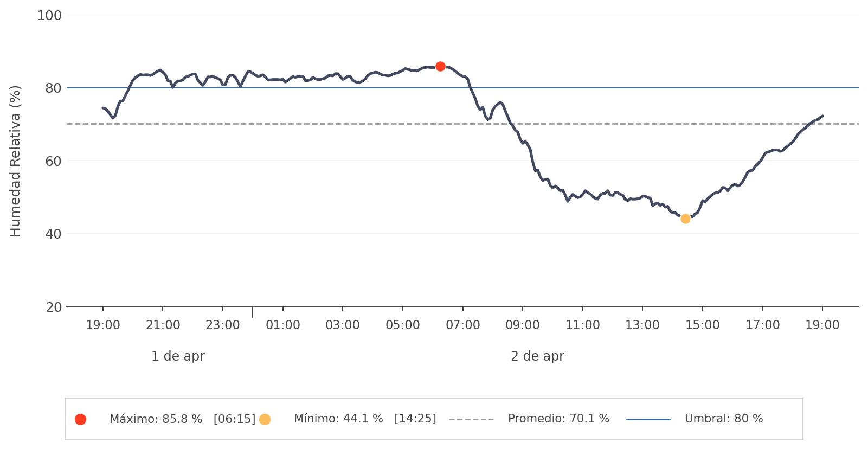Click the Humedad Relativa (%) axis title

15,161
